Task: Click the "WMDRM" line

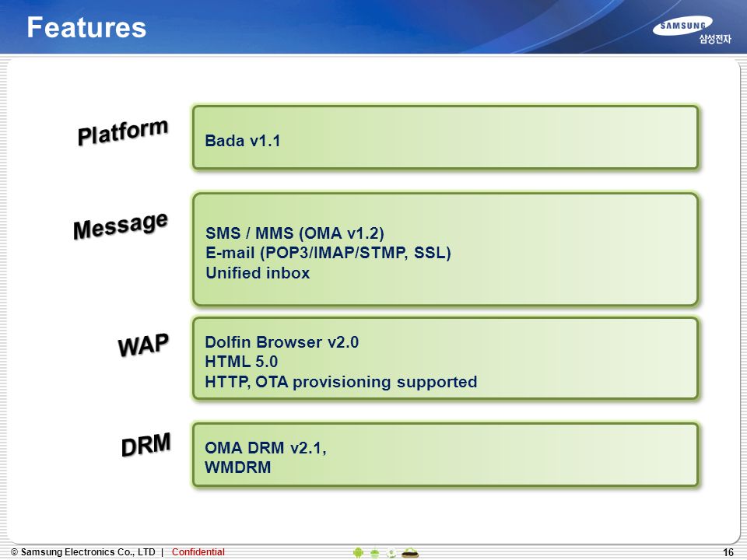Action: pos(238,467)
